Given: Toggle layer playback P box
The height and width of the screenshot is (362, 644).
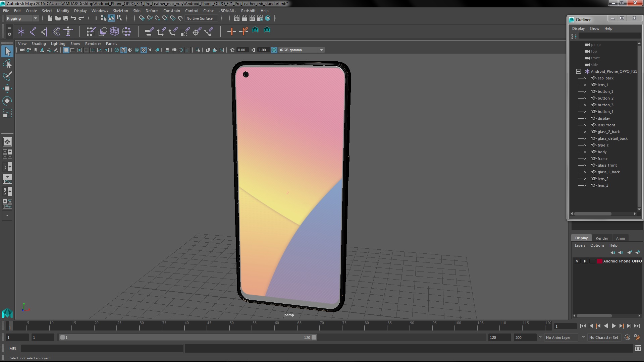Looking at the screenshot, I should [585, 261].
